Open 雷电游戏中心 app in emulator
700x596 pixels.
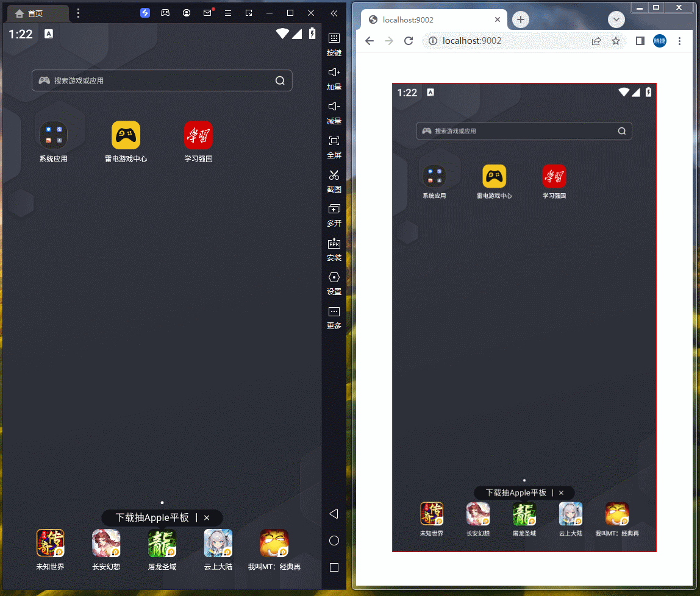pyautogui.click(x=126, y=142)
